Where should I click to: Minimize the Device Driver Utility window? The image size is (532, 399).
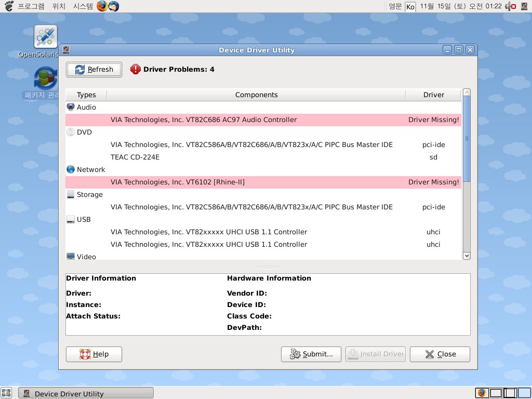pyautogui.click(x=447, y=50)
